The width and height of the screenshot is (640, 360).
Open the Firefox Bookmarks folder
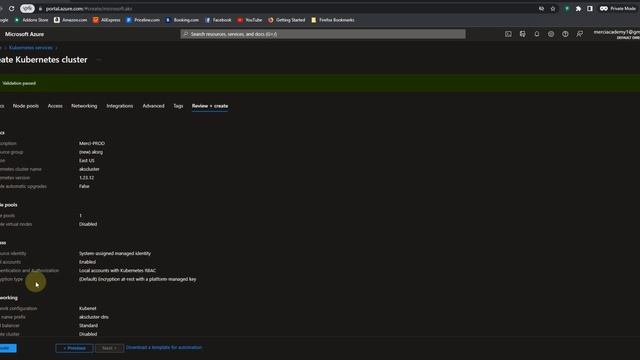click(x=333, y=20)
